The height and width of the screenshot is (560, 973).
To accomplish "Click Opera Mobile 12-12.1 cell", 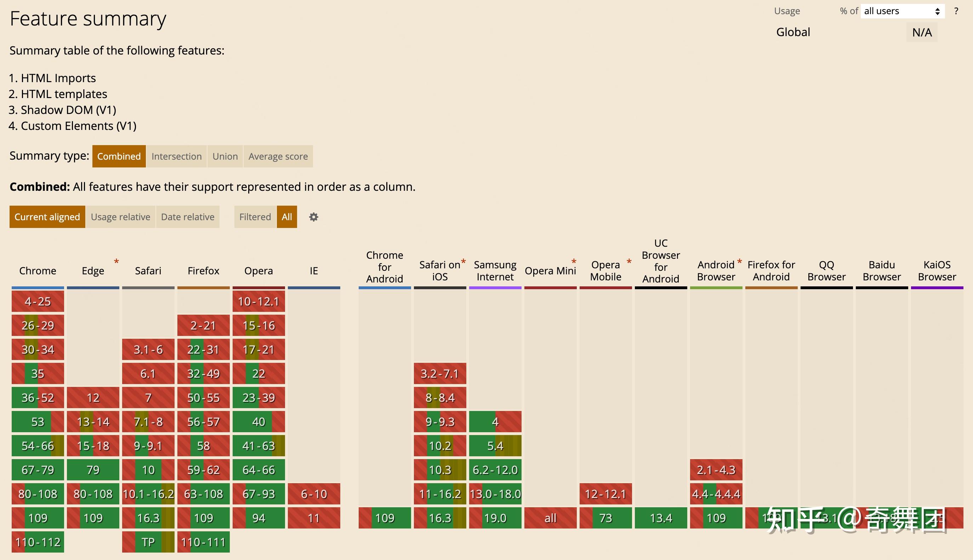I will [x=606, y=494].
